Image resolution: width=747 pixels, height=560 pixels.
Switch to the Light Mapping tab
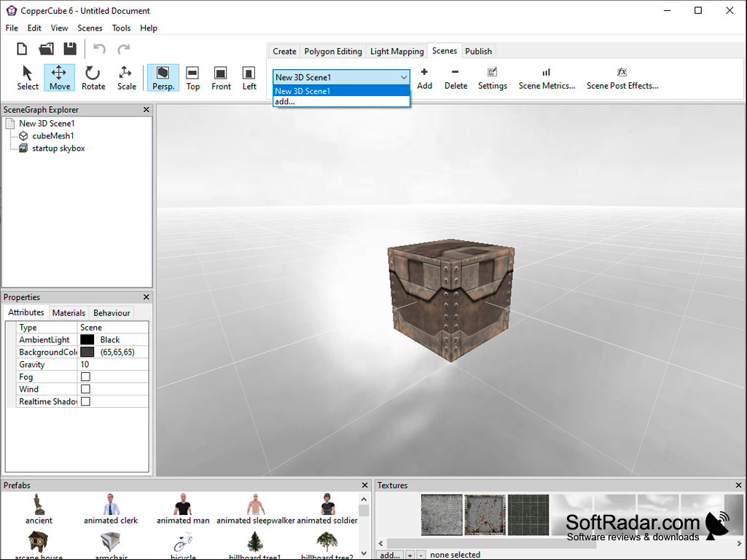pos(397,52)
